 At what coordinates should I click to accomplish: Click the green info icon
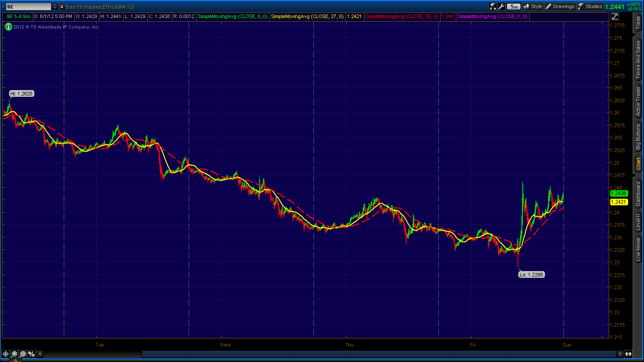pyautogui.click(x=8, y=27)
